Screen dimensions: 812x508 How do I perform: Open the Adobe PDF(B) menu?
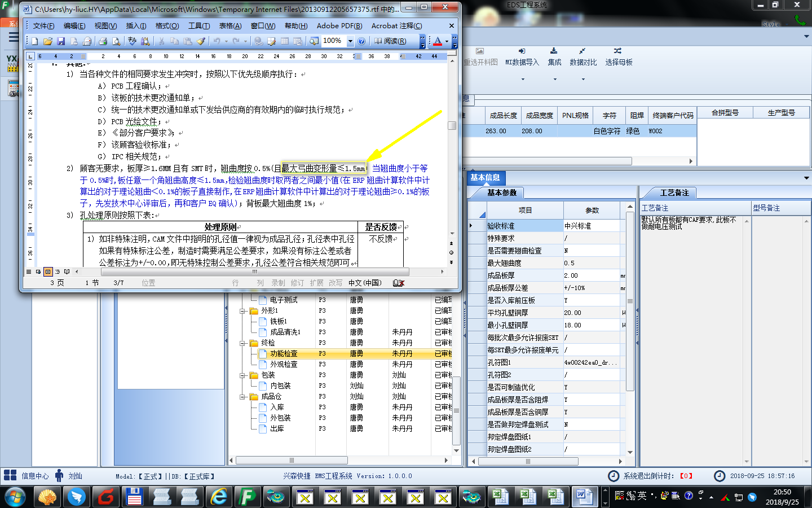coord(339,26)
